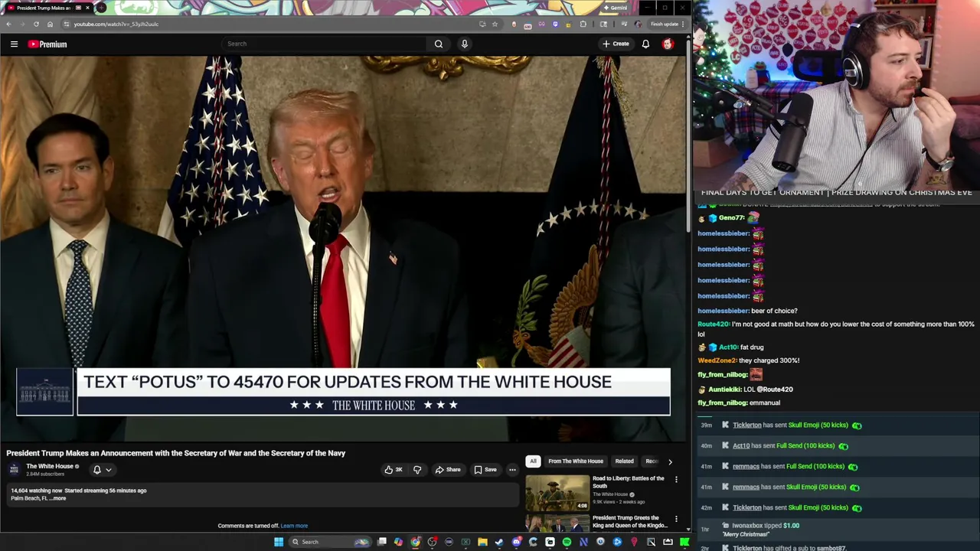Open a new Chrome tab

pyautogui.click(x=101, y=8)
